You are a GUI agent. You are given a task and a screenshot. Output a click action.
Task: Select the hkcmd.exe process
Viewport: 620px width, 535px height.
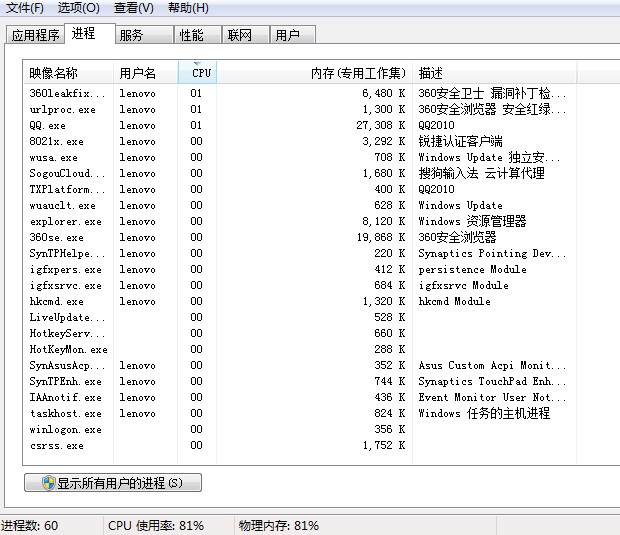pyautogui.click(x=299, y=301)
